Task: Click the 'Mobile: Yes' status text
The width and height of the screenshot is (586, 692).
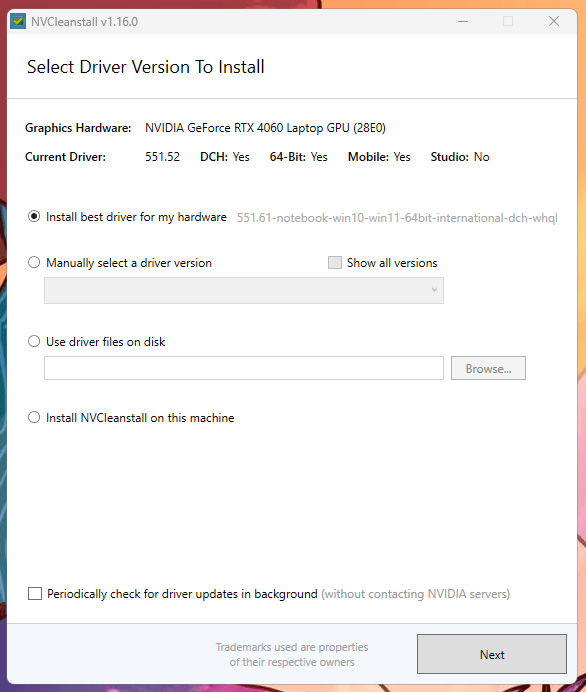Action: (x=379, y=157)
